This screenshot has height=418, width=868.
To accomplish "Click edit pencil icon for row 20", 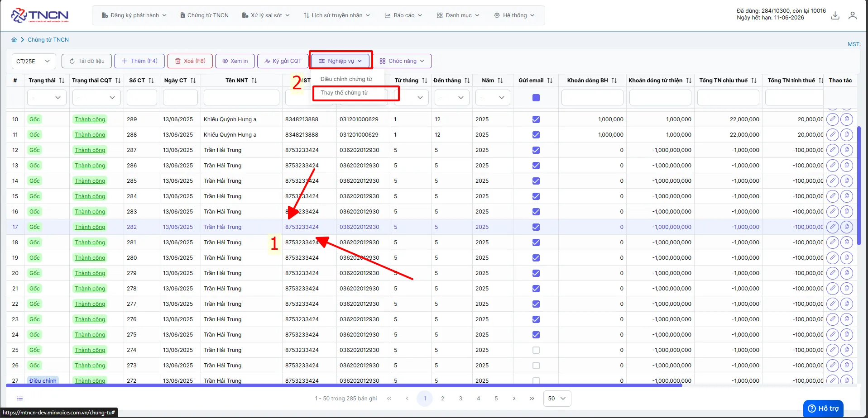I will pyautogui.click(x=833, y=273).
